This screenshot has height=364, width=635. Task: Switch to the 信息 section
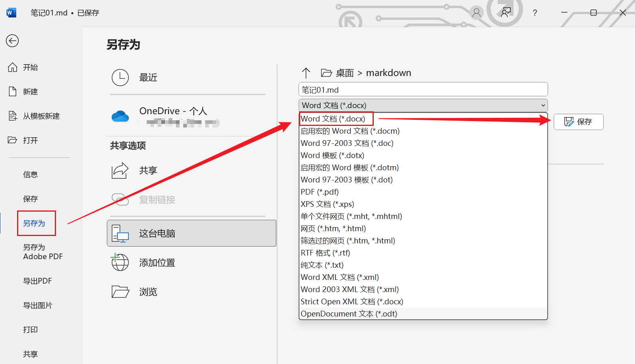point(30,174)
